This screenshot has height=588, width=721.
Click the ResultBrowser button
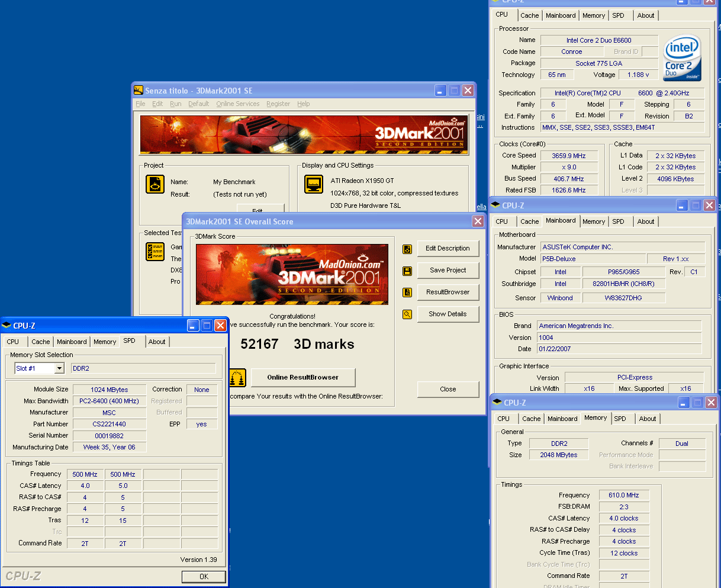[x=448, y=293]
